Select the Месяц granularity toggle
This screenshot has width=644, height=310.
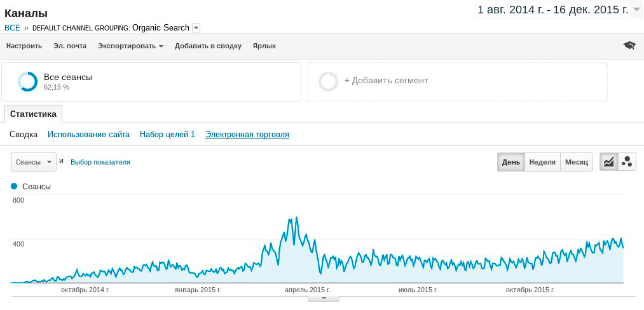pos(577,162)
